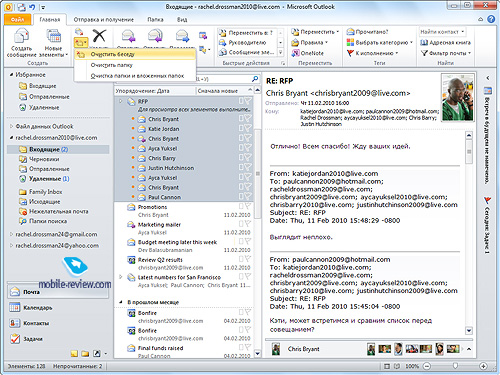This screenshot has width=500, height=375.
Task: Open the Файл tab
Action: [x=18, y=19]
